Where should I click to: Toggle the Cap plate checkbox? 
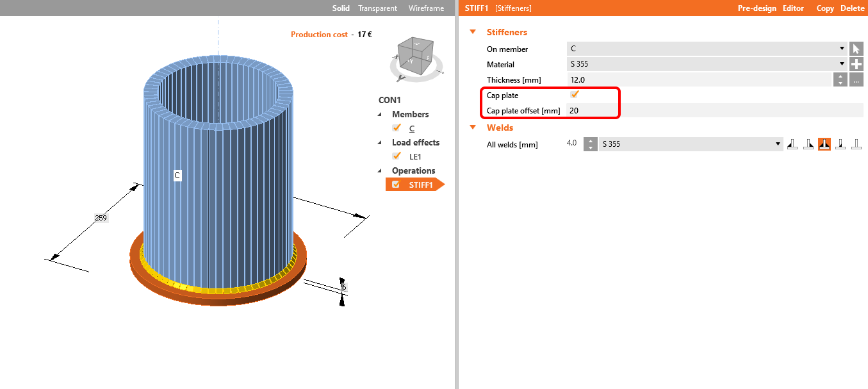click(x=575, y=95)
